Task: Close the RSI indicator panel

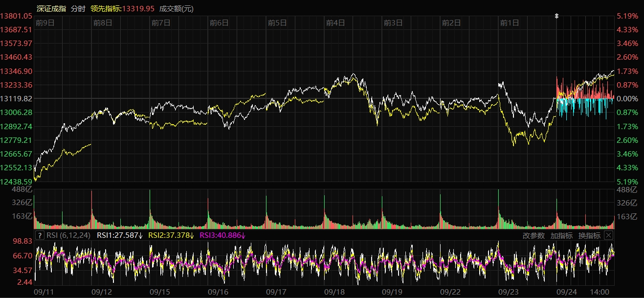Action: click(608, 235)
